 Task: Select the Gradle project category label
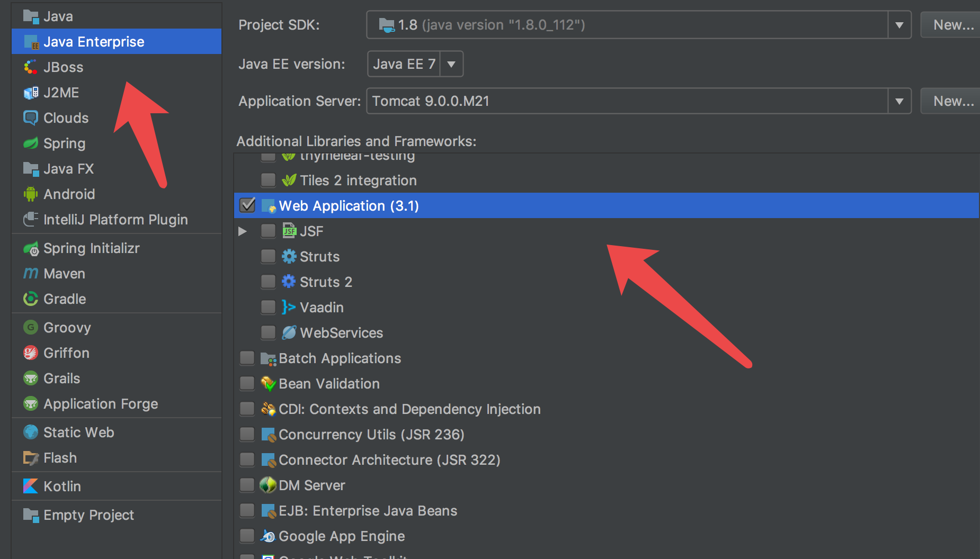[65, 299]
